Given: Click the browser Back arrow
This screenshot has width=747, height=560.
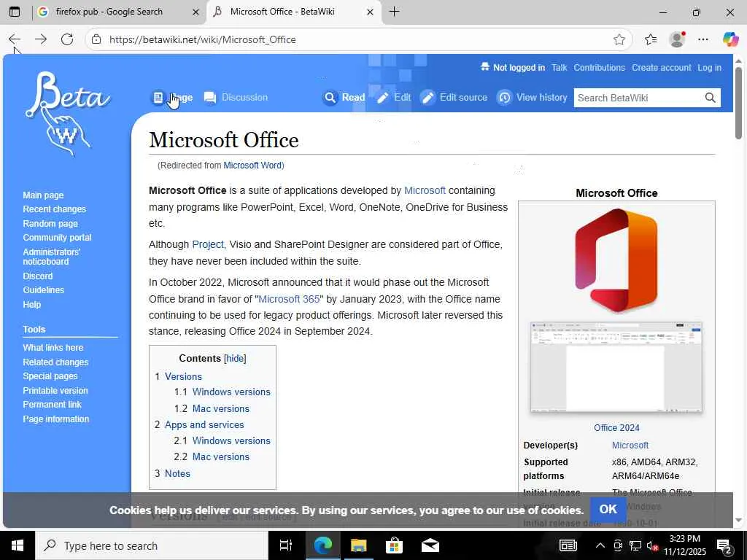Looking at the screenshot, I should click(15, 39).
